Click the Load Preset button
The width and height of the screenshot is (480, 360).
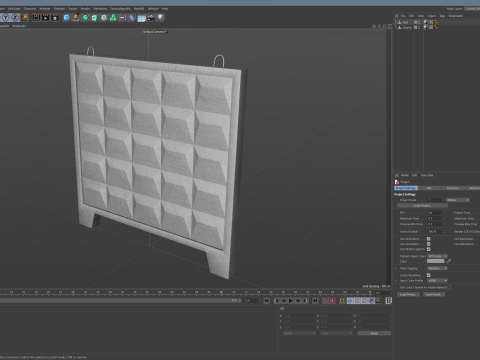tap(408, 295)
